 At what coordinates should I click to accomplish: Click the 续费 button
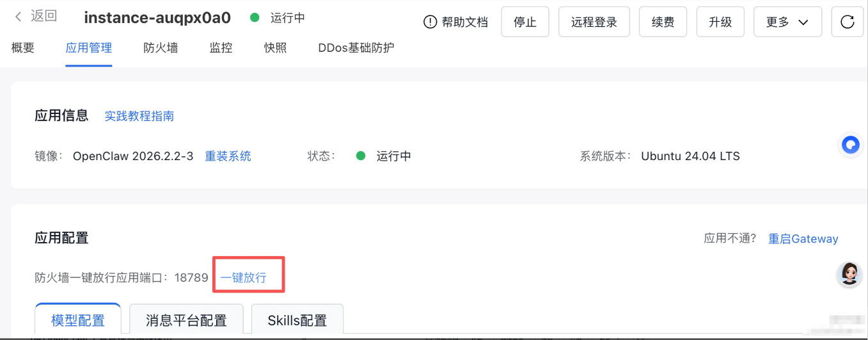pyautogui.click(x=663, y=22)
